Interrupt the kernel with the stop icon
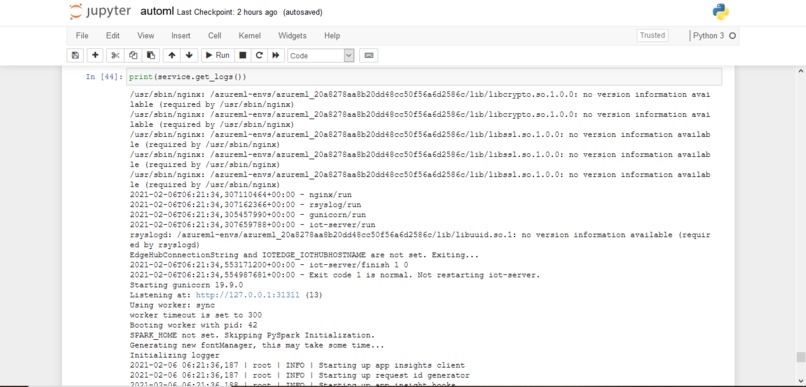The image size is (806, 387). pyautogui.click(x=243, y=56)
